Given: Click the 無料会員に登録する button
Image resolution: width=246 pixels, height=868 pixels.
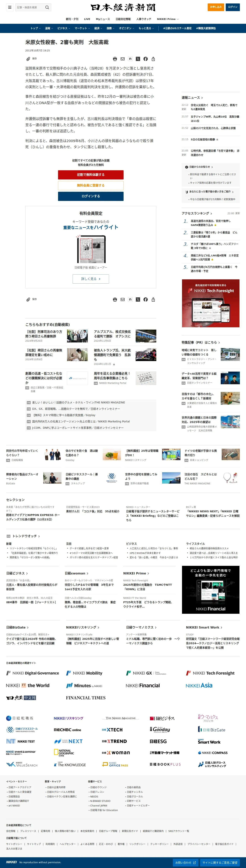Looking at the screenshot, I should click(90, 186).
